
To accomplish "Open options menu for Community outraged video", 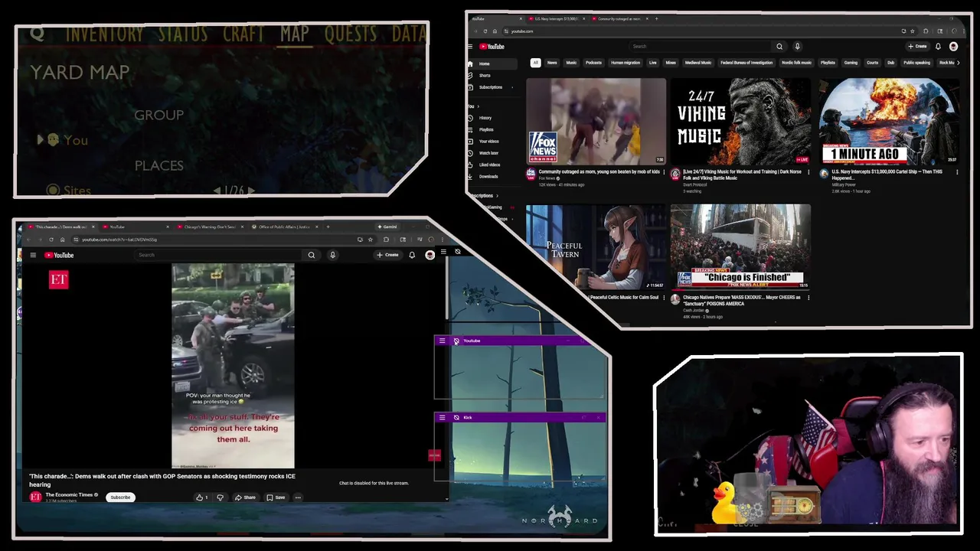I will [x=664, y=172].
